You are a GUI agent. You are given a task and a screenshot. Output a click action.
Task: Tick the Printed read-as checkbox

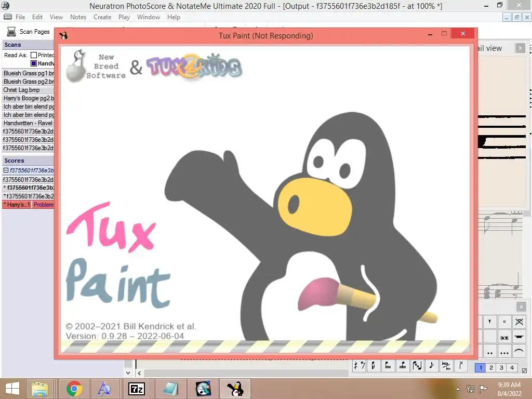pyautogui.click(x=34, y=55)
